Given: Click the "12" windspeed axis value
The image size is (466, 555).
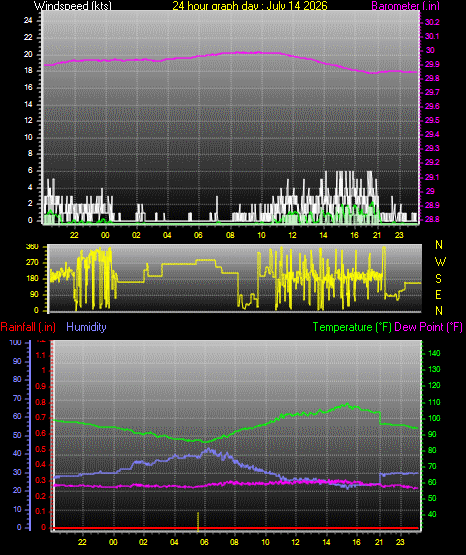Looking at the screenshot, I should tap(28, 120).
